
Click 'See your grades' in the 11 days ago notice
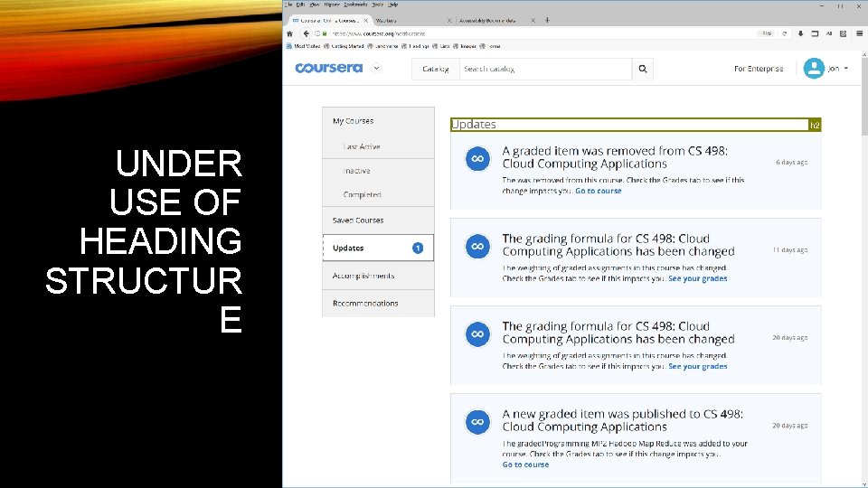[697, 278]
